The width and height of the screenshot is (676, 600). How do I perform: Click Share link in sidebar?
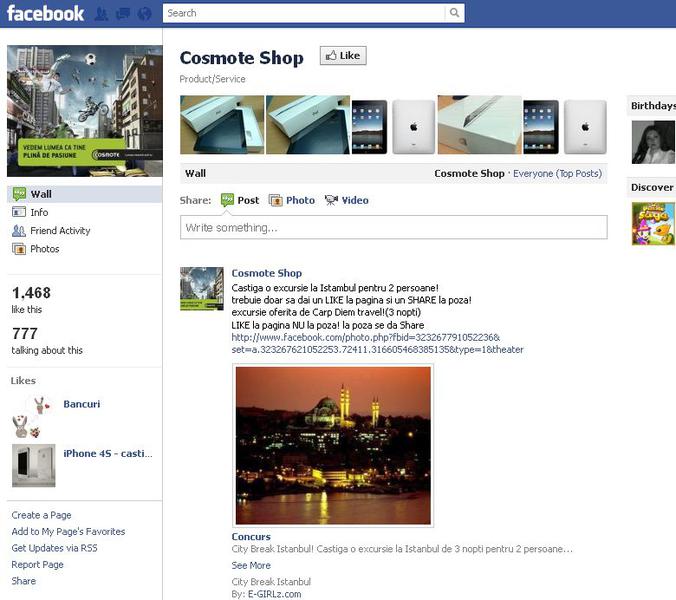[x=24, y=581]
